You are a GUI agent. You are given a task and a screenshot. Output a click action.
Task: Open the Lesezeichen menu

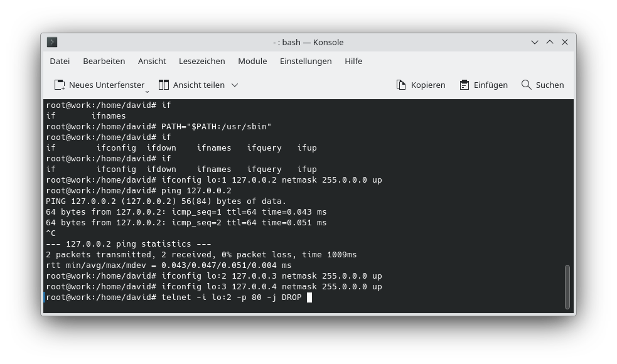[x=201, y=61]
